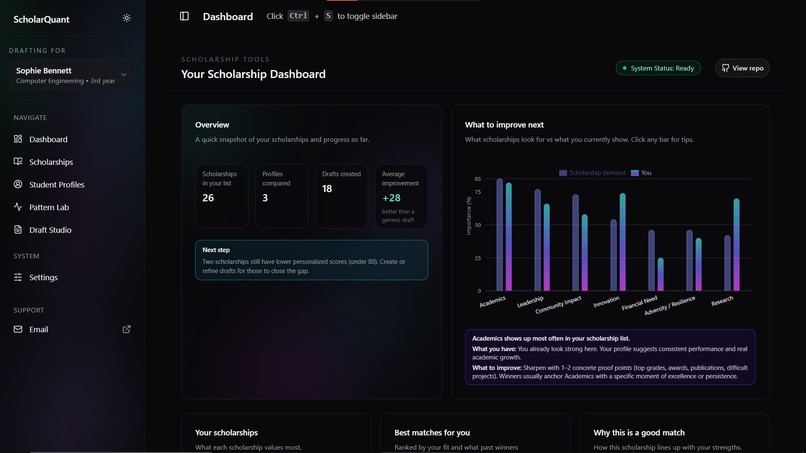806x453 pixels.
Task: Click the Research You bar in chart
Action: click(x=737, y=245)
